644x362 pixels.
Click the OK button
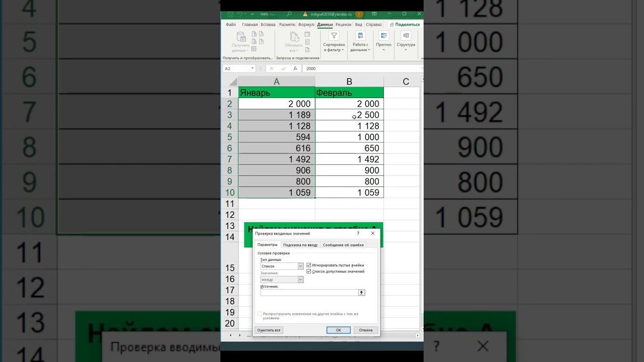339,330
